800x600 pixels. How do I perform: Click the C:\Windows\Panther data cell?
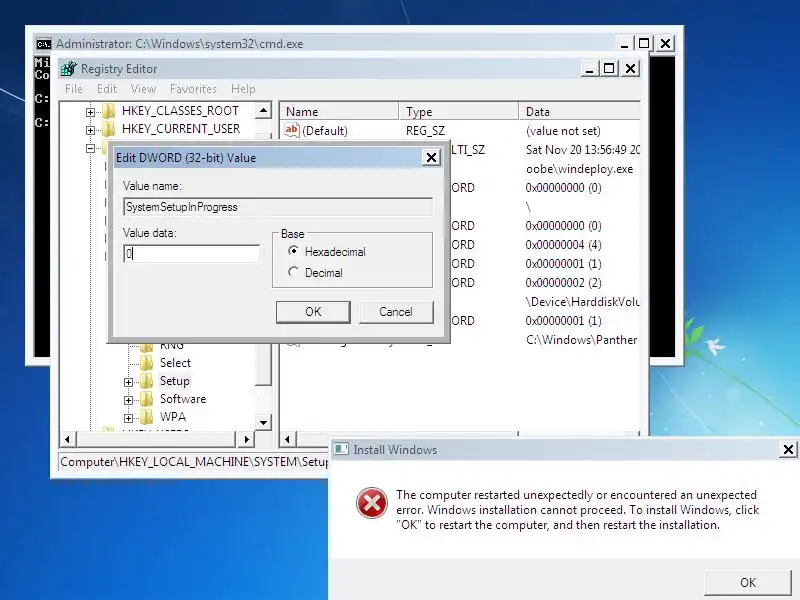point(581,340)
